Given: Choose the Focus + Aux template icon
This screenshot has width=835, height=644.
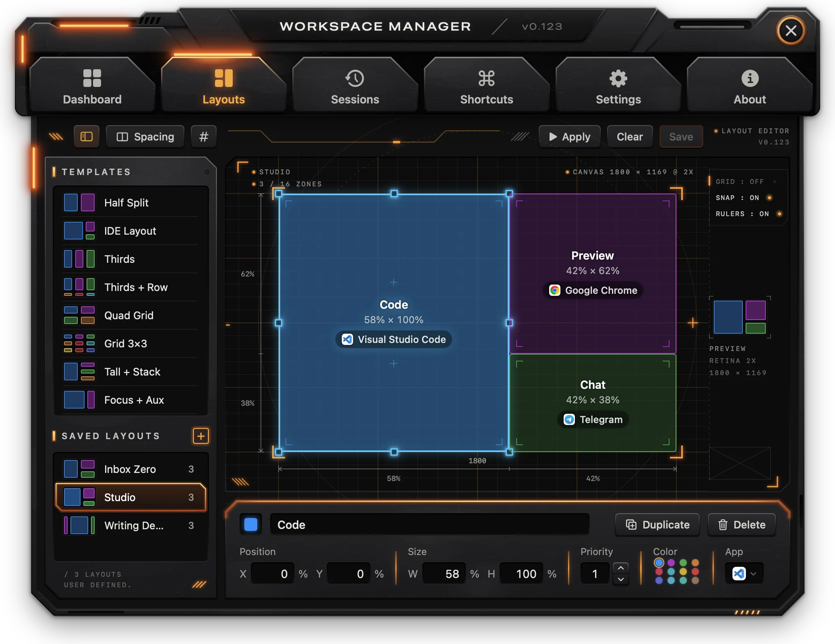Looking at the screenshot, I should (79, 400).
